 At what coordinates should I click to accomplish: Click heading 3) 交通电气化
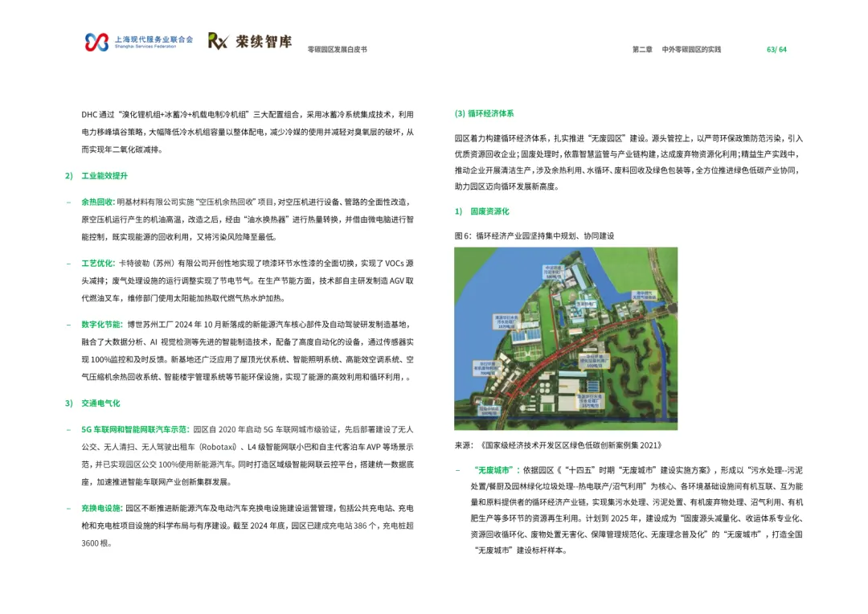92,403
